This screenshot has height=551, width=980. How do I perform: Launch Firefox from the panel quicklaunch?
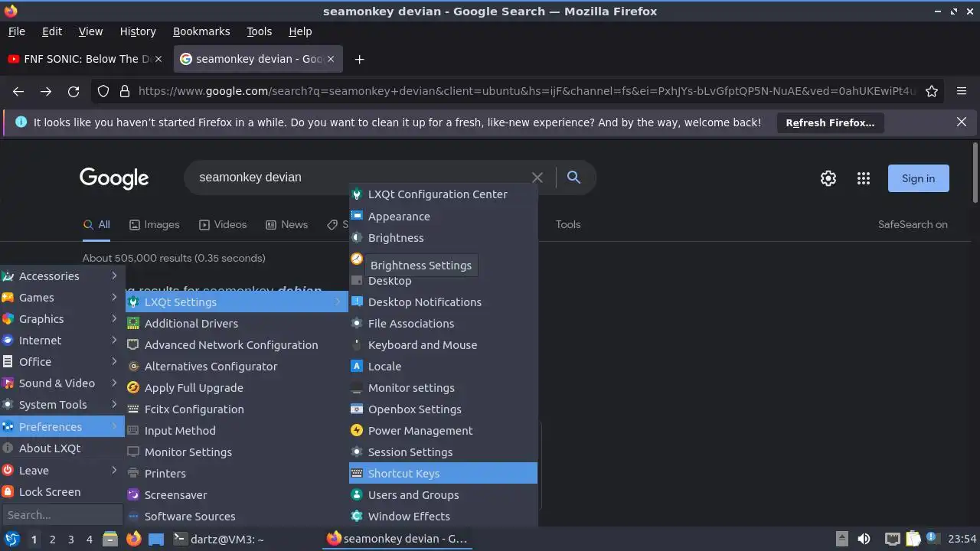click(133, 539)
